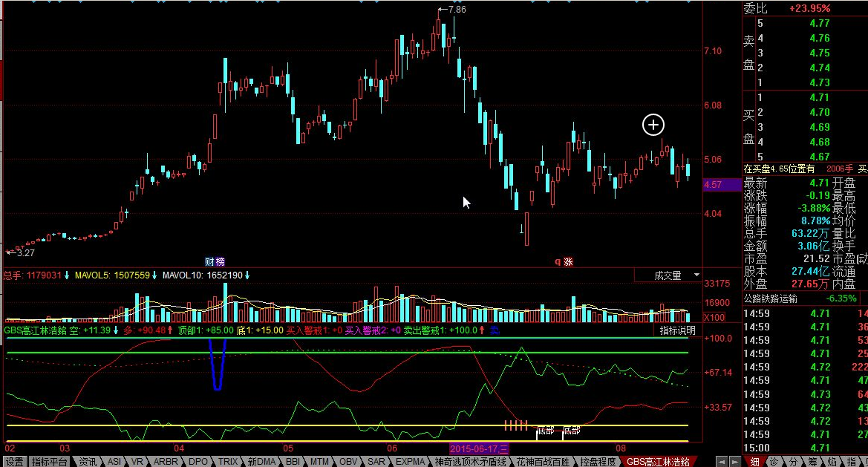Click the right scroll arrow for indicator tabs
This screenshot has width=868, height=467.
[734, 462]
